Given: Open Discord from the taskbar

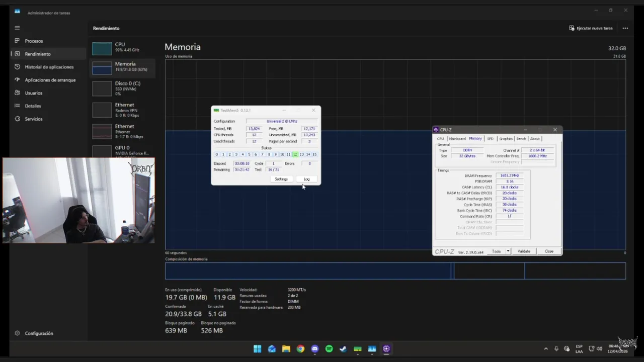Looking at the screenshot, I should click(x=315, y=349).
